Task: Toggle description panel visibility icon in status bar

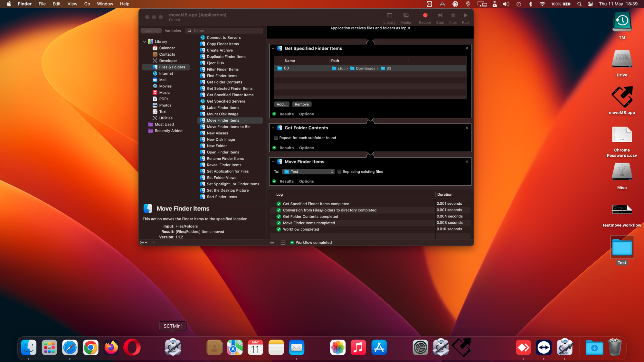Action: 153,243
